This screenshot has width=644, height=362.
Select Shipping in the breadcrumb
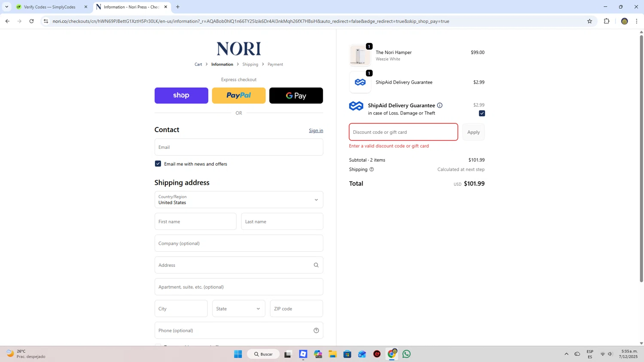pyautogui.click(x=250, y=64)
